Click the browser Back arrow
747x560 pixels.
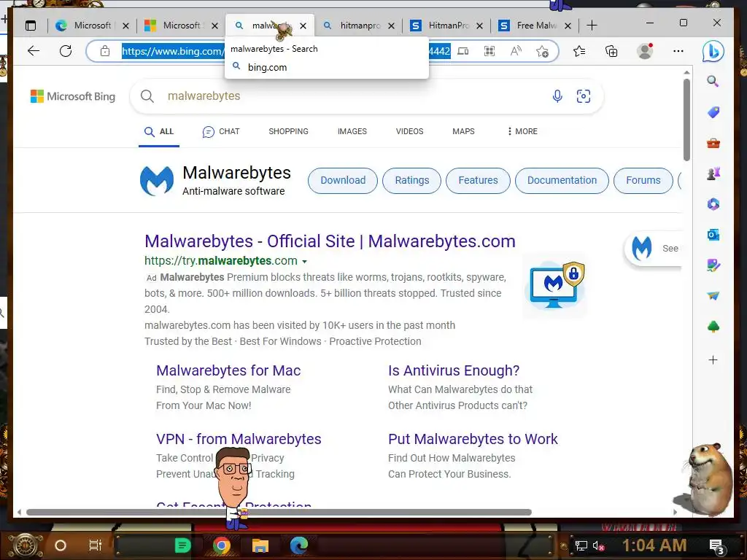(x=34, y=51)
